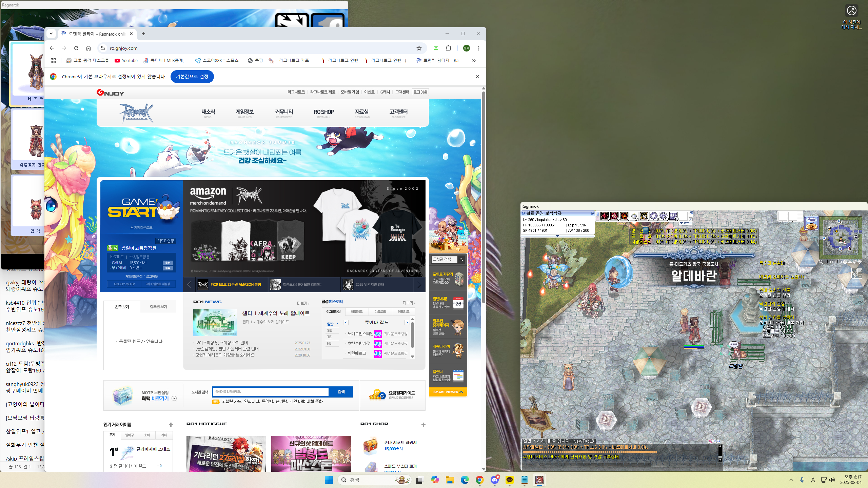868x488 pixels.
Task: Select the 방어구 tab in 인기거래아이템
Action: tap(130, 435)
